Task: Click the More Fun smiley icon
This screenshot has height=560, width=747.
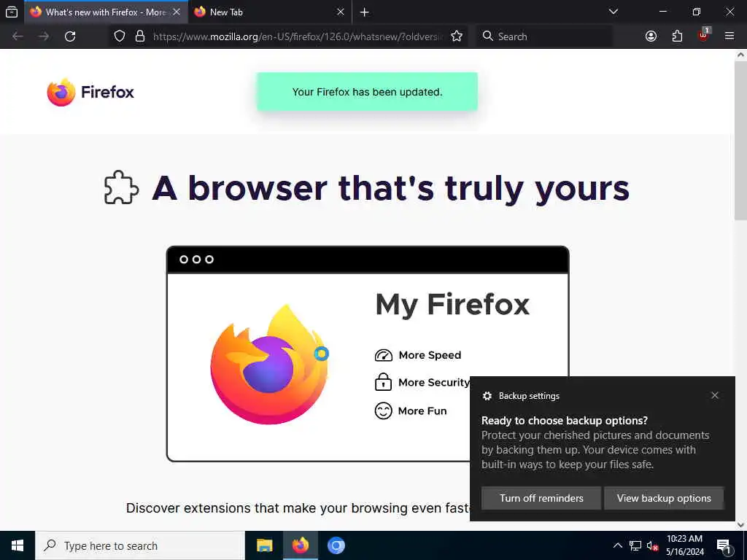Action: (383, 411)
